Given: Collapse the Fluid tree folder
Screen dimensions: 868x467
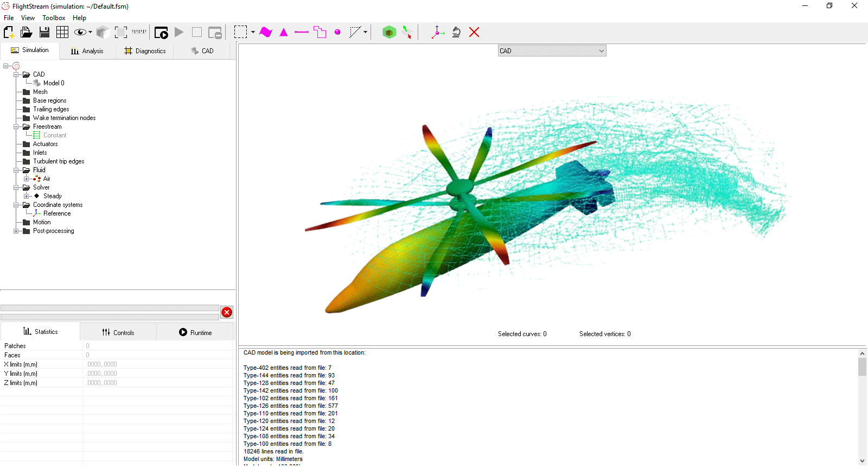Looking at the screenshot, I should pyautogui.click(x=16, y=170).
